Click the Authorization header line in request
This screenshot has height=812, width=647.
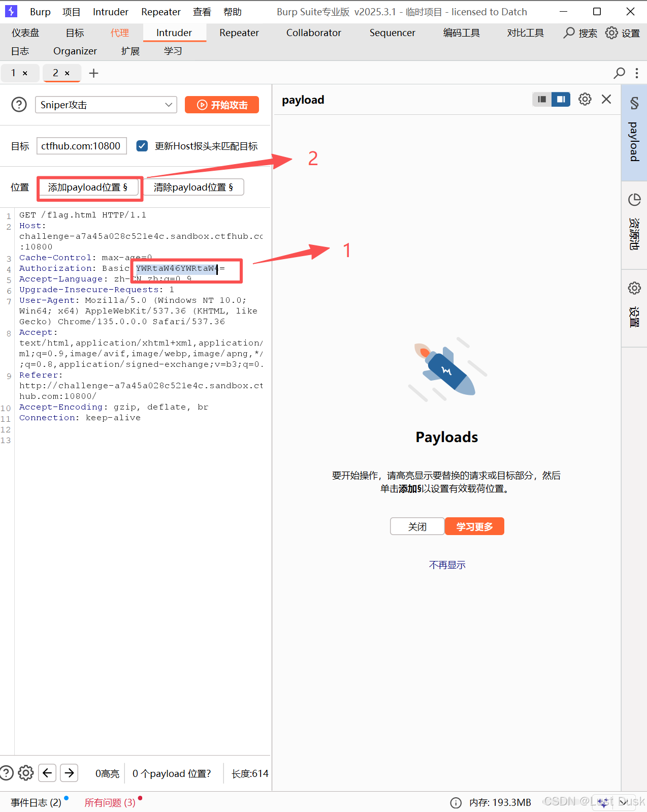[122, 268]
